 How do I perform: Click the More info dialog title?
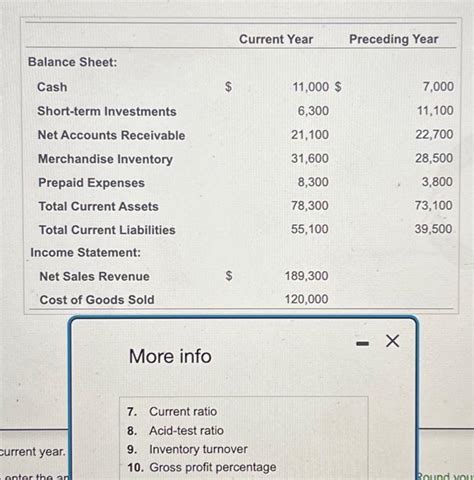(x=170, y=356)
